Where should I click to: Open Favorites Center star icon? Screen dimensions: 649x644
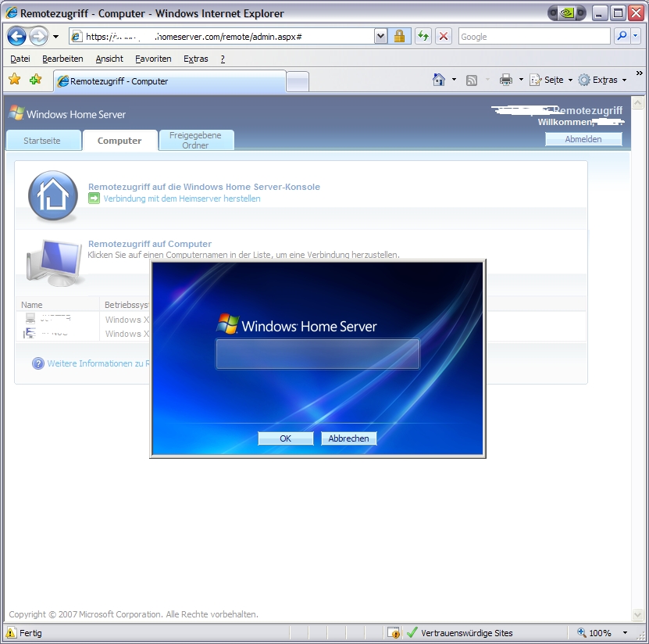(15, 79)
